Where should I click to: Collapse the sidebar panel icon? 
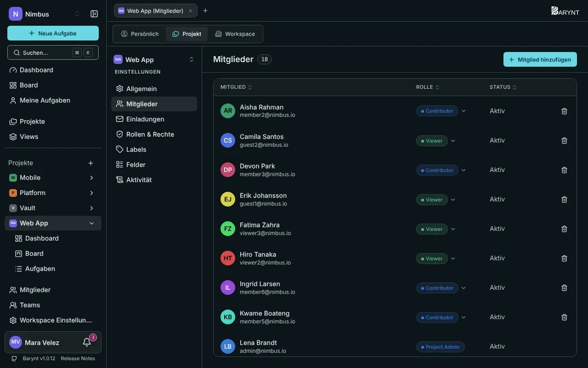tap(94, 14)
